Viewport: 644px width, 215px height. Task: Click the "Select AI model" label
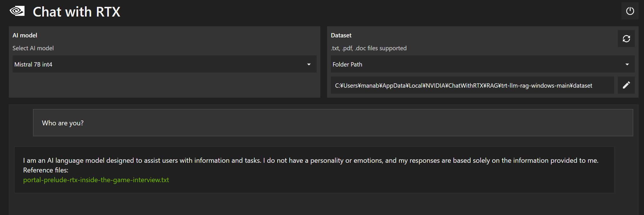(x=33, y=48)
